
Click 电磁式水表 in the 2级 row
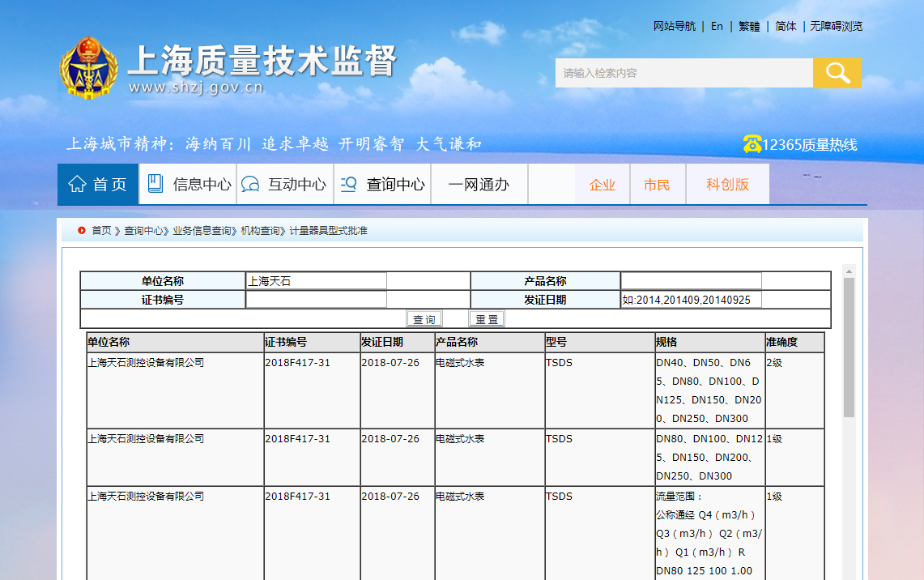click(x=460, y=363)
